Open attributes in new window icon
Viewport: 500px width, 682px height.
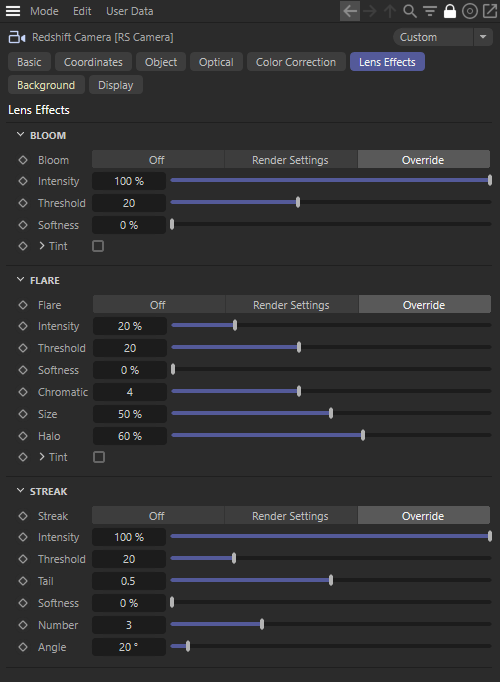tap(490, 11)
